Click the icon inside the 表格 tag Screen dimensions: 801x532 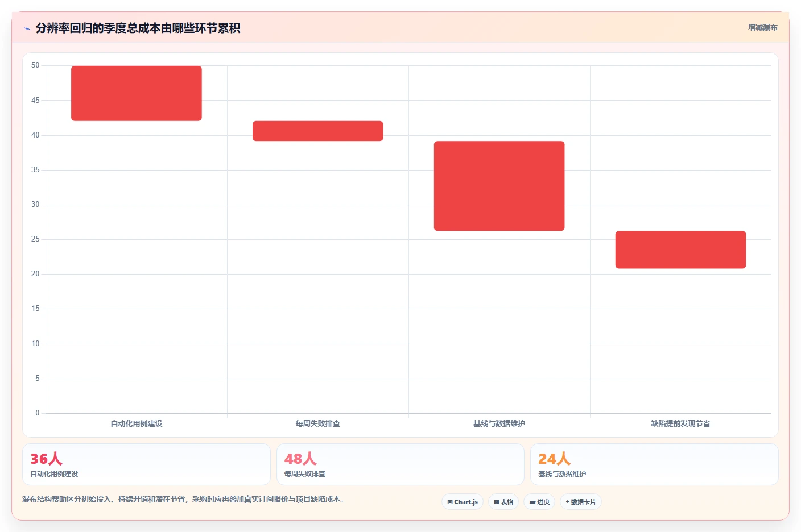coord(497,502)
